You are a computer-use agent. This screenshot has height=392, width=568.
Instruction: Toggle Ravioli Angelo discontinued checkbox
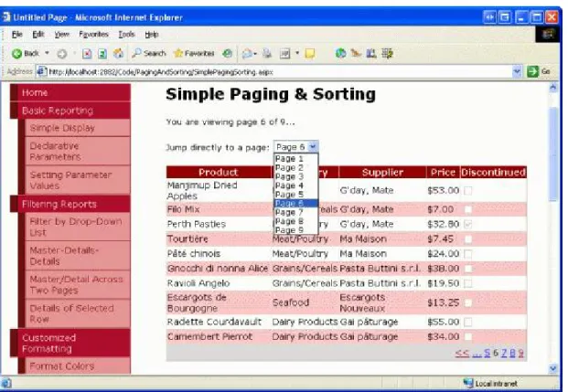point(468,283)
